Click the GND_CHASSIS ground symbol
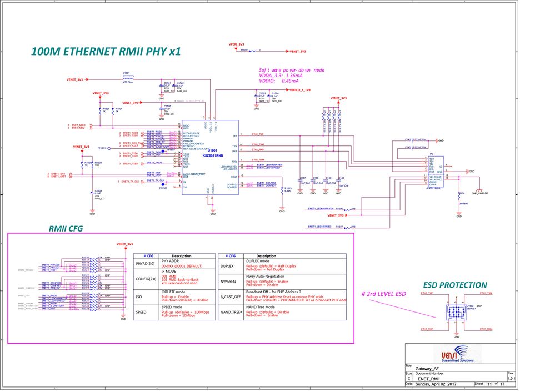The width and height of the screenshot is (555, 392). (480, 192)
